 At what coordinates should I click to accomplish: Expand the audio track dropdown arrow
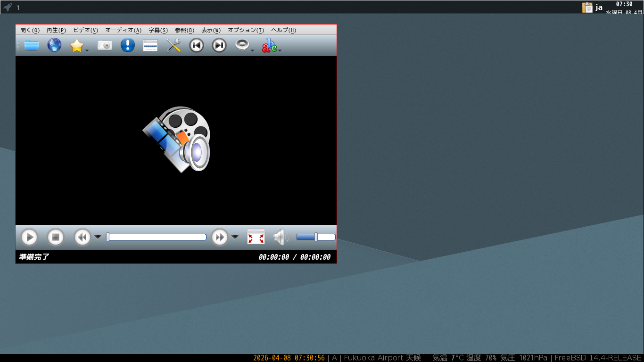pyautogui.click(x=253, y=50)
